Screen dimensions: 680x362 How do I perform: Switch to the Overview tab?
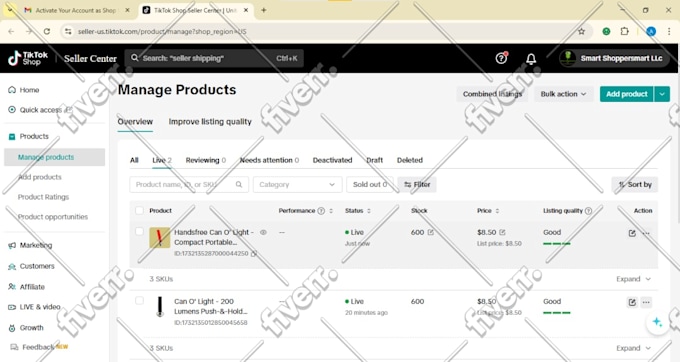pyautogui.click(x=135, y=122)
